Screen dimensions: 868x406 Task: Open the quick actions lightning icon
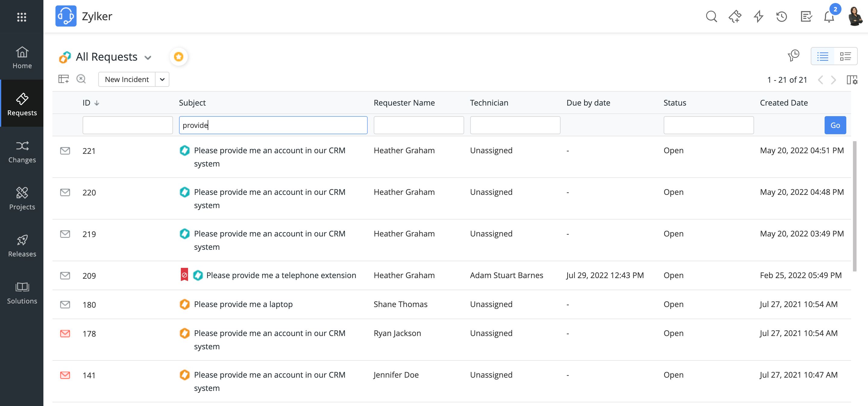pyautogui.click(x=758, y=16)
